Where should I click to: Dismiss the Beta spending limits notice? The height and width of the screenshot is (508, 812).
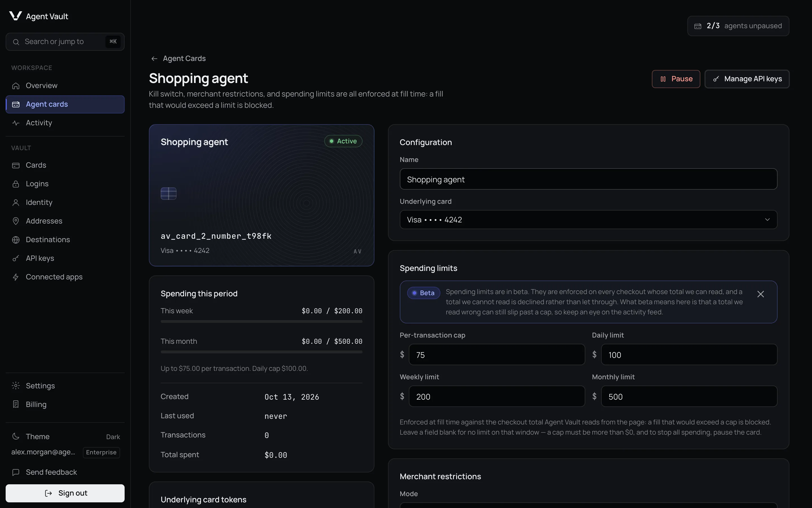761,294
